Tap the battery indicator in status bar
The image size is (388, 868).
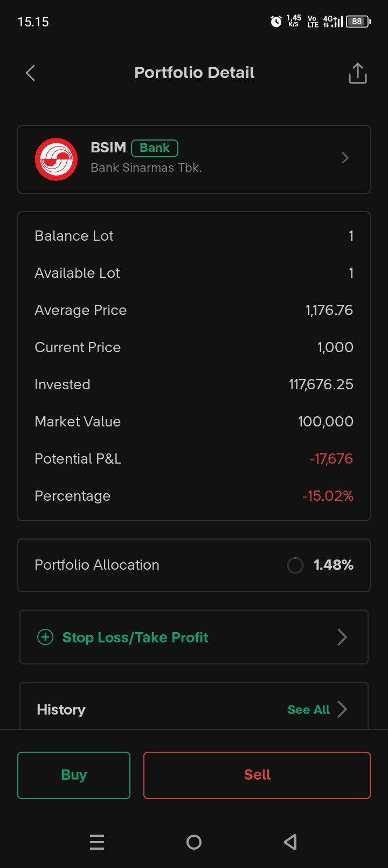coord(358,22)
